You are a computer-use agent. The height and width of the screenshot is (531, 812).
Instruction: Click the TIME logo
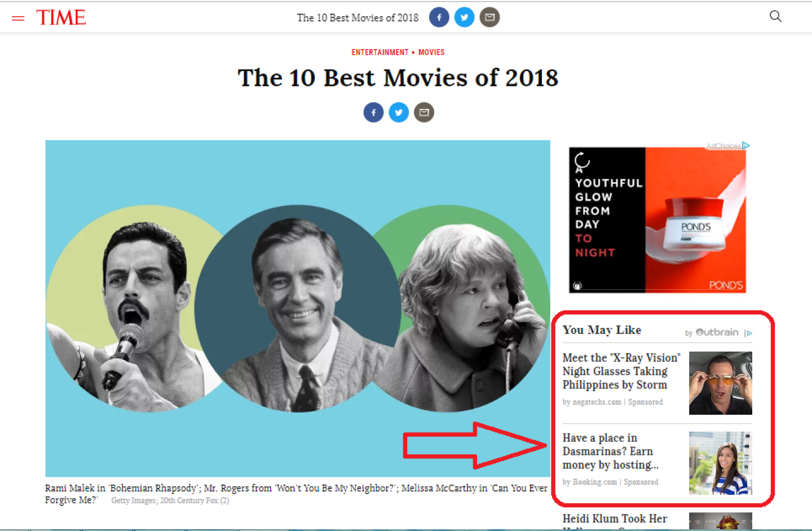pyautogui.click(x=61, y=17)
